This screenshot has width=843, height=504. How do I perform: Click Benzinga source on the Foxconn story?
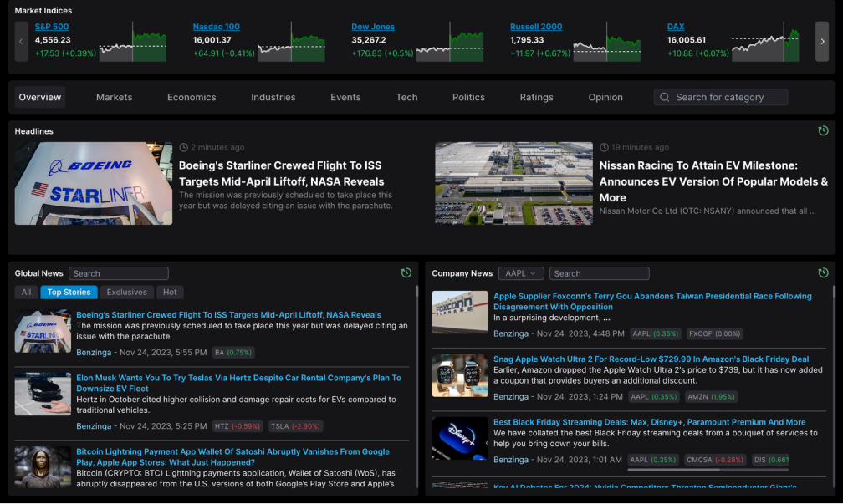pyautogui.click(x=511, y=333)
